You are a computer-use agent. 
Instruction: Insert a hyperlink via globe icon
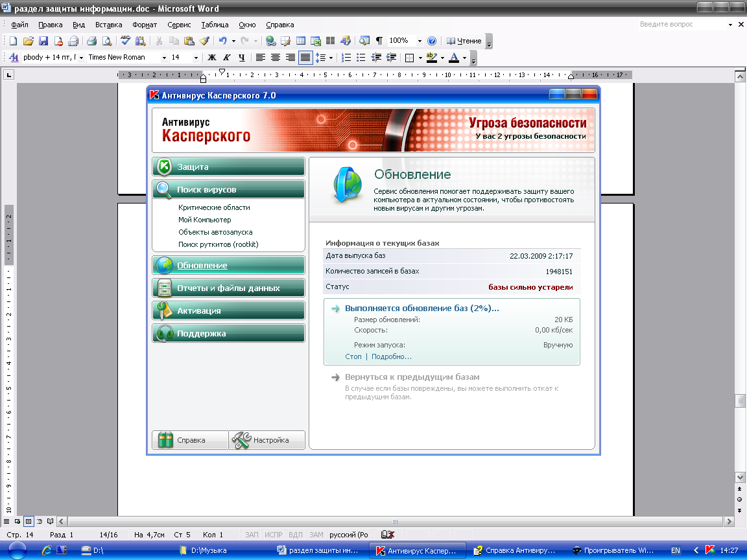pyautogui.click(x=270, y=41)
